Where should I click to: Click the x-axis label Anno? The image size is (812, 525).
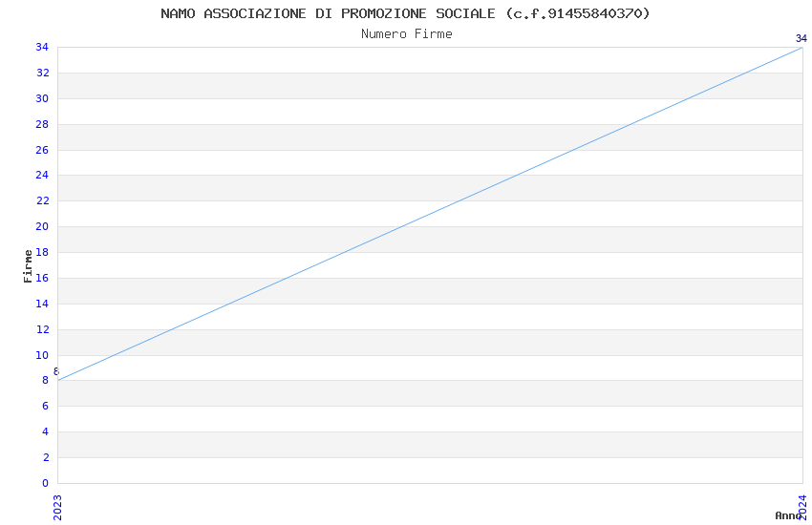788,515
